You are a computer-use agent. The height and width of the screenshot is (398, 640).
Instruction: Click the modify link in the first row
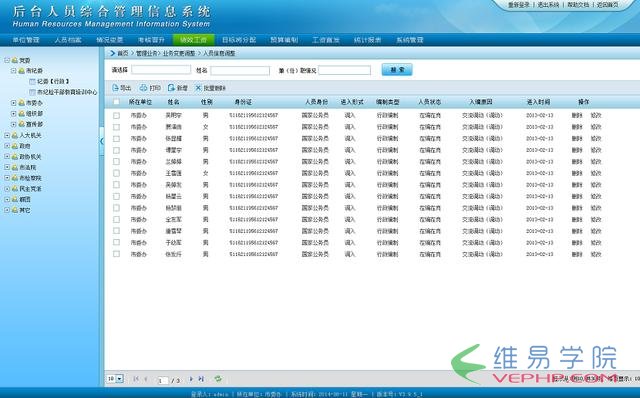pos(596,116)
